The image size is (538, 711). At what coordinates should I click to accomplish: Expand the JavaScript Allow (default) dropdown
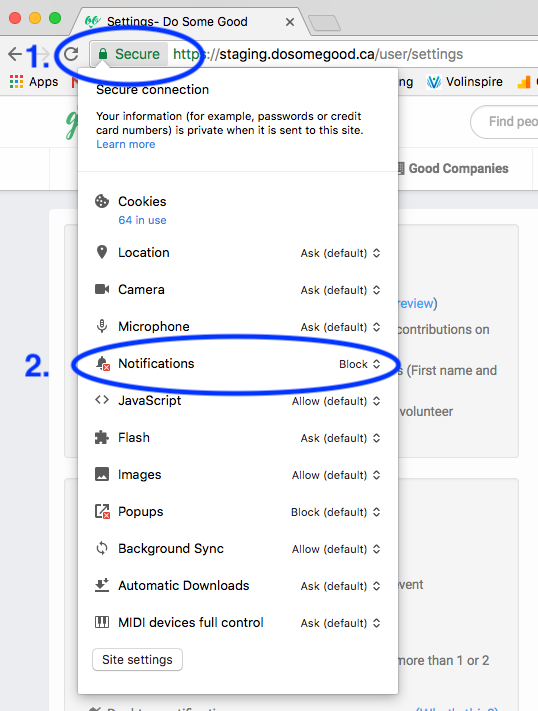coord(336,401)
